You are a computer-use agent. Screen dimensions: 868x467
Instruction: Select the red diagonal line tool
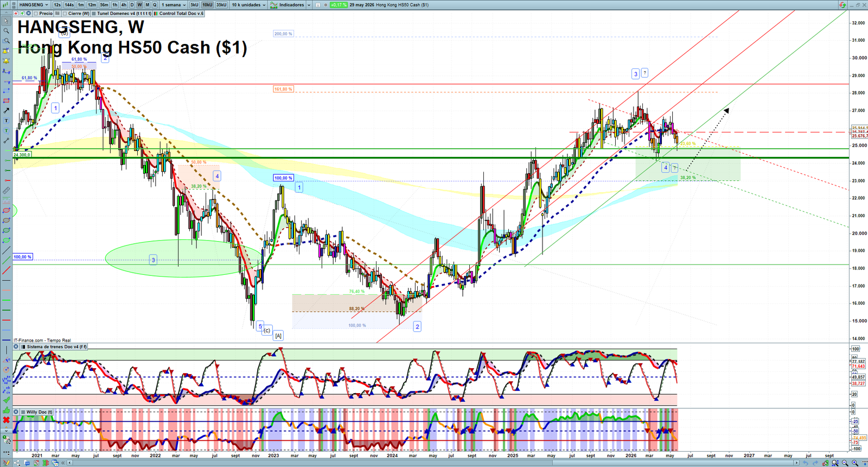point(7,270)
